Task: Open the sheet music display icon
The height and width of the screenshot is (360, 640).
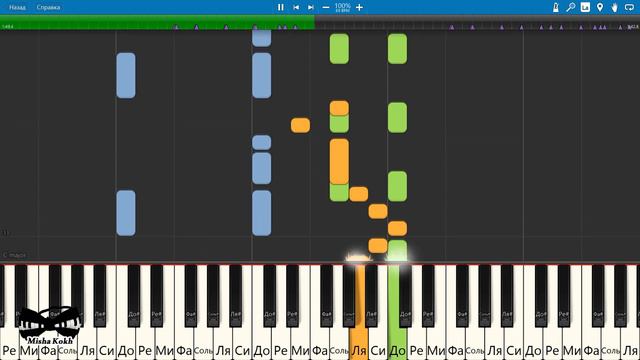Action: (585, 7)
